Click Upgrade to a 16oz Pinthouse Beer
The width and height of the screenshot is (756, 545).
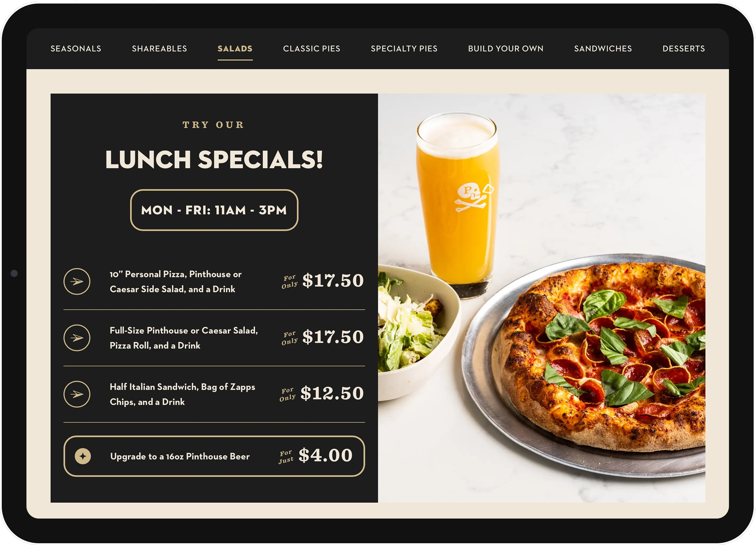click(x=180, y=457)
